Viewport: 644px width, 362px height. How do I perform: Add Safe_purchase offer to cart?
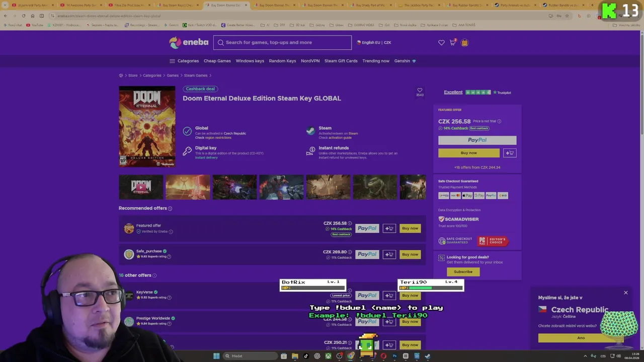click(389, 254)
